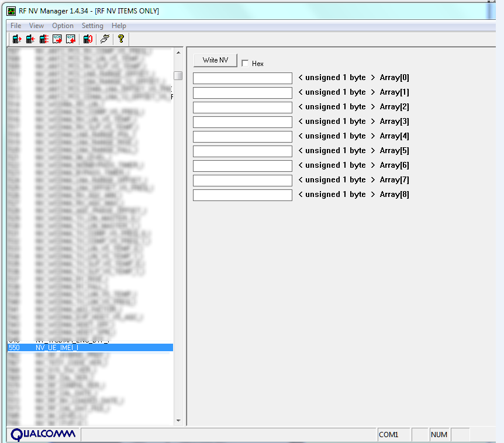Enable the Hex checkbox
The height and width of the screenshot is (443, 504).
coord(245,63)
